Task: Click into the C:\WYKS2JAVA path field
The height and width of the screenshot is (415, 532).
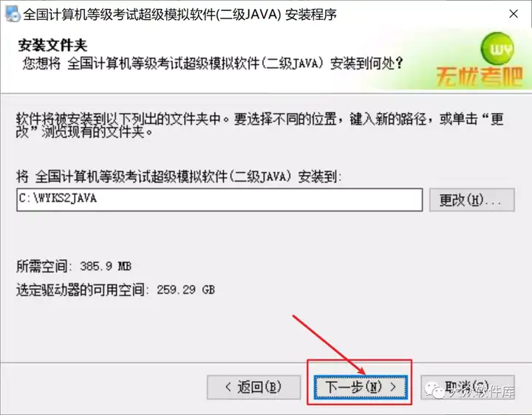Action: point(219,199)
